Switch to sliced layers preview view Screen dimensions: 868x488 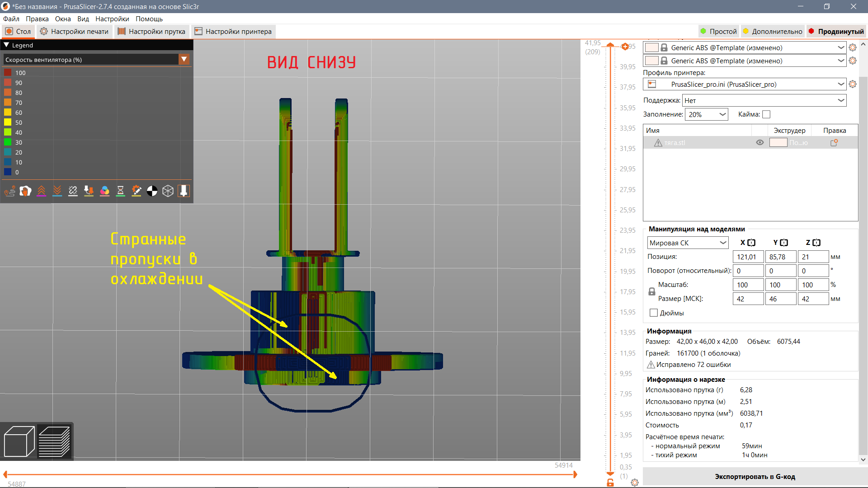[54, 441]
